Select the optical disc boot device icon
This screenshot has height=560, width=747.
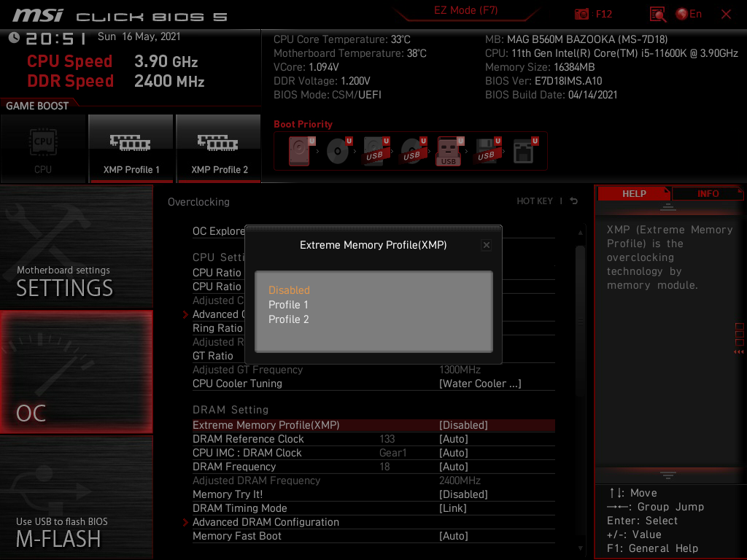pos(338,151)
